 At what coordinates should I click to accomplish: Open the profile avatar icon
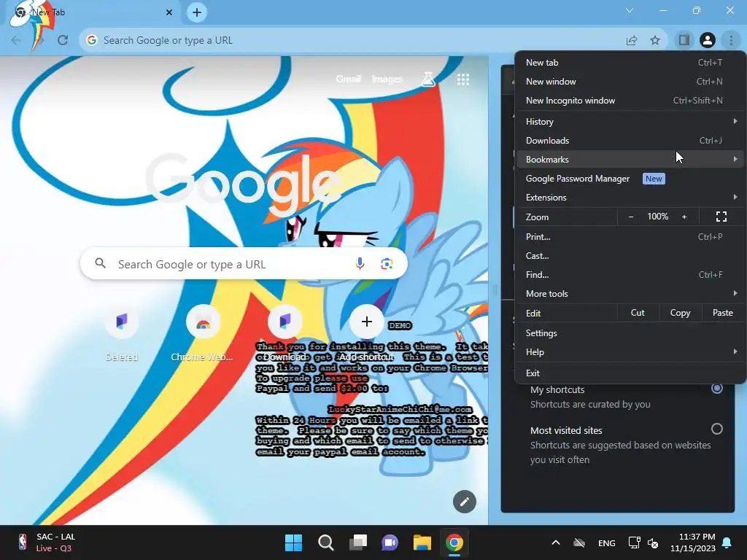[x=708, y=40]
